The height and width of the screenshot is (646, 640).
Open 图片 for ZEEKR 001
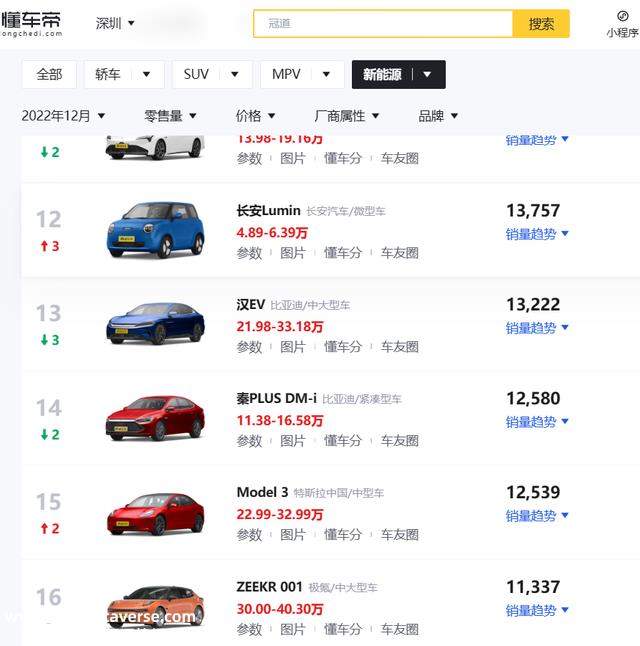tap(293, 629)
